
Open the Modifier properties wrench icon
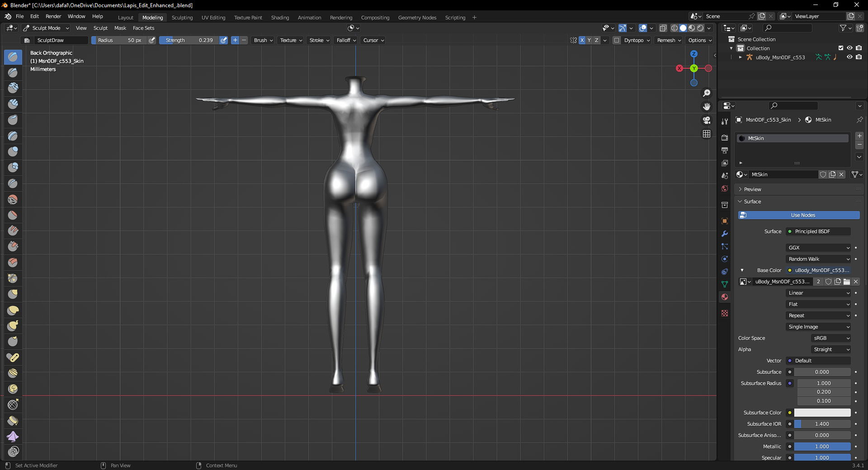pos(725,234)
